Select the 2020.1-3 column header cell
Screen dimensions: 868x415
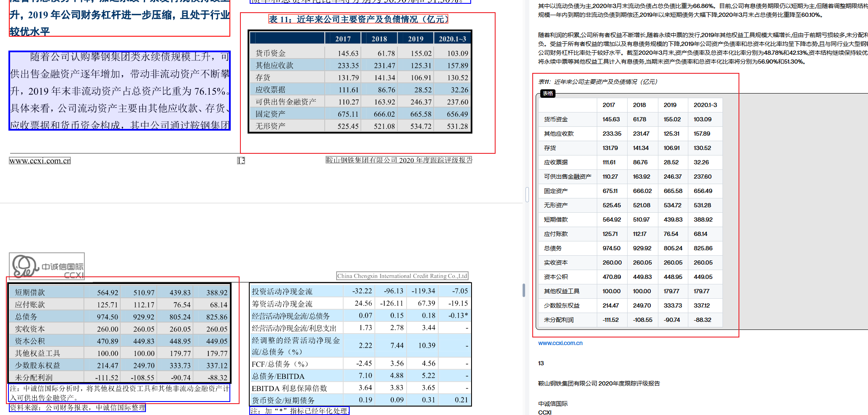pyautogui.click(x=705, y=105)
